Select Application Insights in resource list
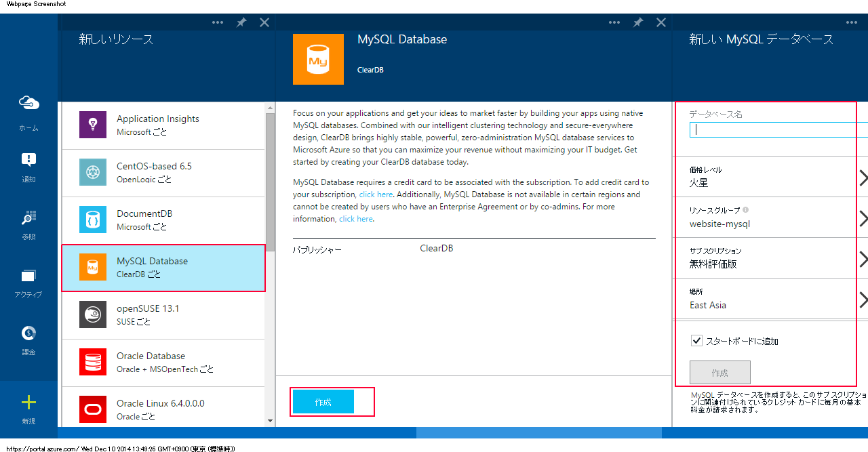The height and width of the screenshot is (452, 868). (163, 125)
